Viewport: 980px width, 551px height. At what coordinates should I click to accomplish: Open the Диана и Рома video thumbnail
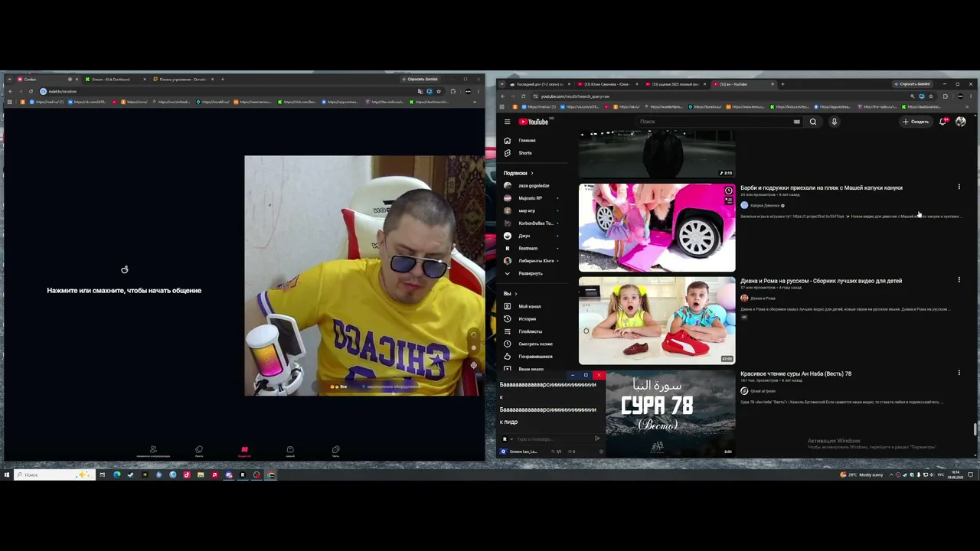657,321
